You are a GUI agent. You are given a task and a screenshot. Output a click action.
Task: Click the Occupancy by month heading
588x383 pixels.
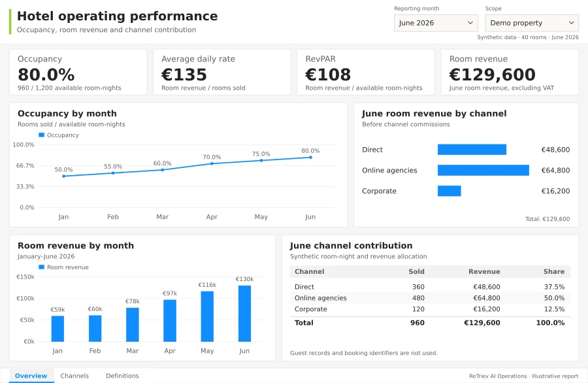coord(67,114)
